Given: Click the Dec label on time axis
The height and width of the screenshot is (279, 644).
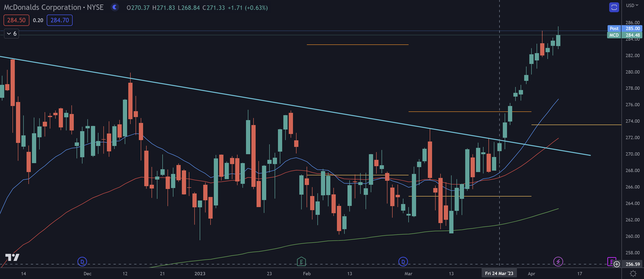Looking at the screenshot, I should [x=87, y=274].
